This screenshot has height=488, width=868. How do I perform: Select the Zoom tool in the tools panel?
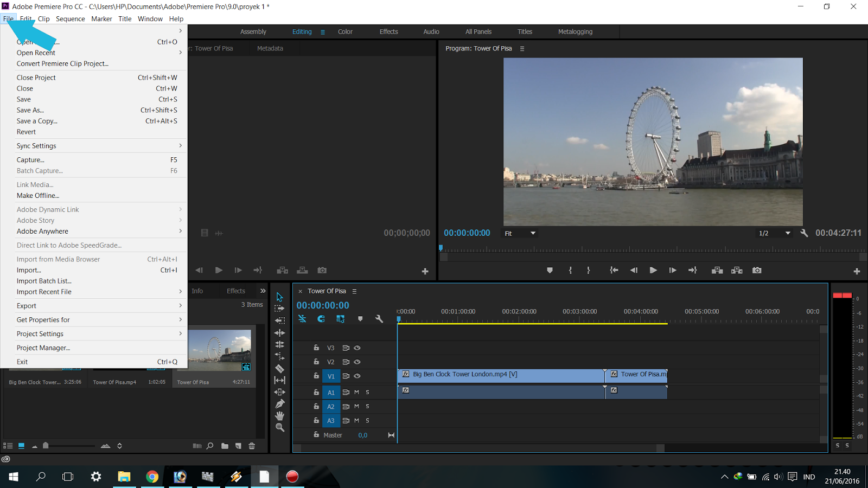279,428
